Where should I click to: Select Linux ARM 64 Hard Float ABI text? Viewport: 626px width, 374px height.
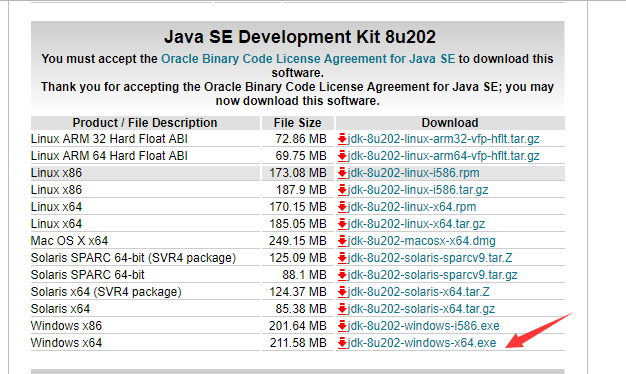tap(109, 156)
